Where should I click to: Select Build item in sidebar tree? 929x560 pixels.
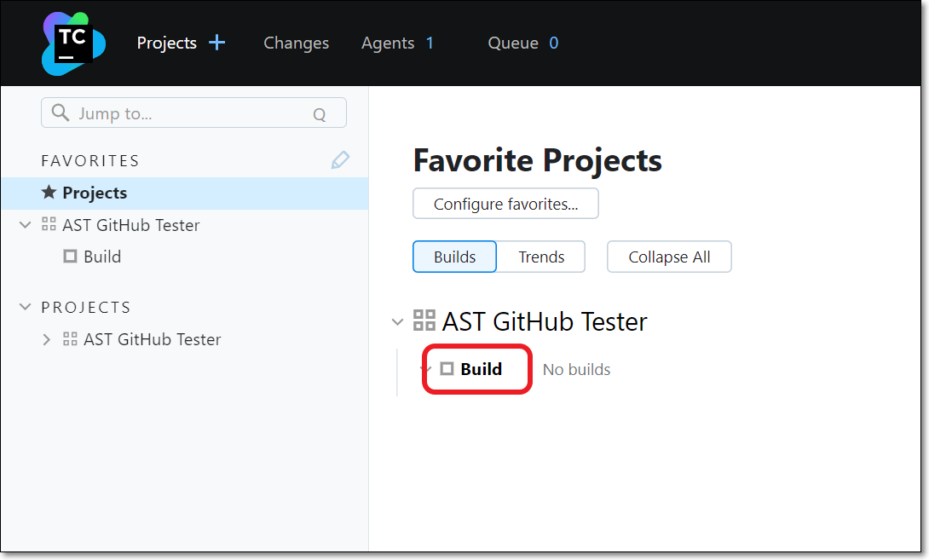point(102,256)
